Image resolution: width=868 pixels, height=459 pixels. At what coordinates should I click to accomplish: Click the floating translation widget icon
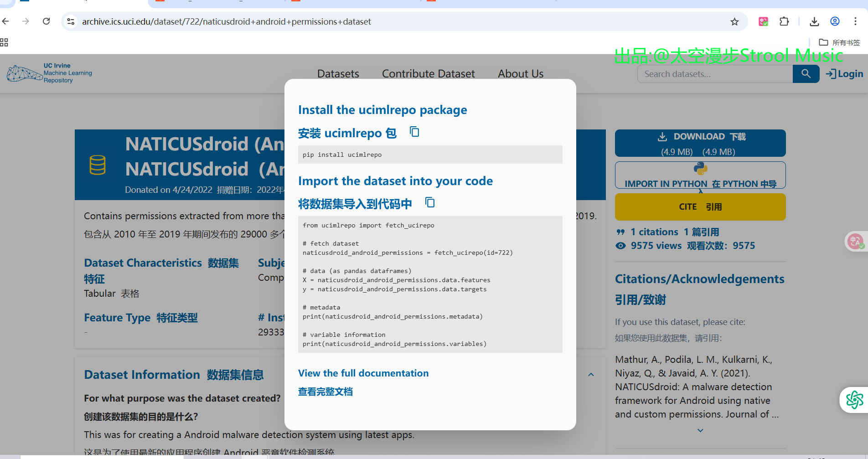click(855, 242)
